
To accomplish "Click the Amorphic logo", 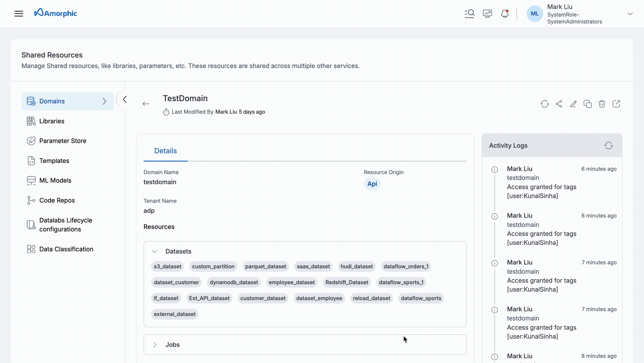I will point(55,13).
